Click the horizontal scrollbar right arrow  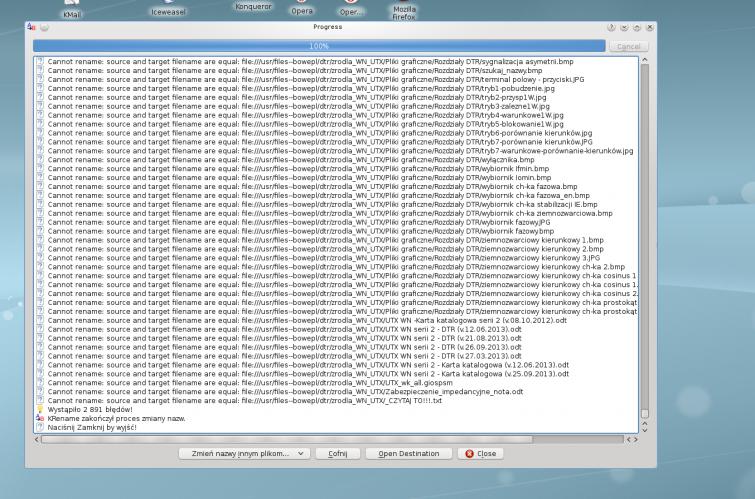pyautogui.click(x=634, y=439)
